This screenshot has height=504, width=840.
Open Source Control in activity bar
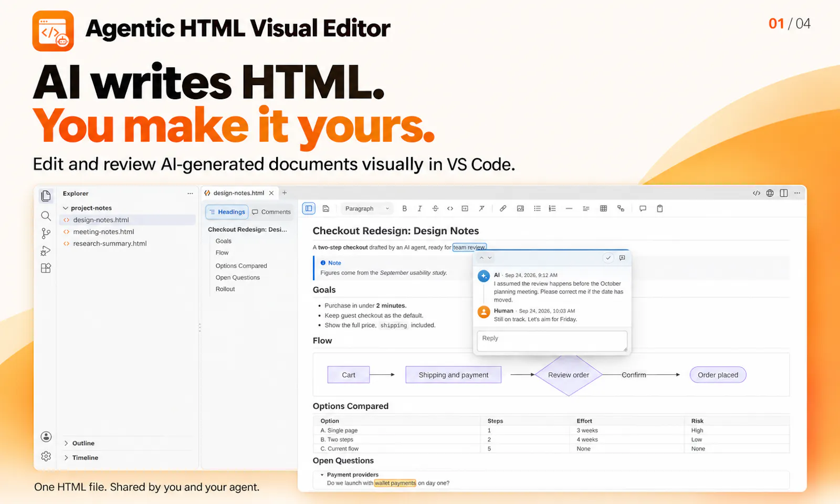point(46,233)
